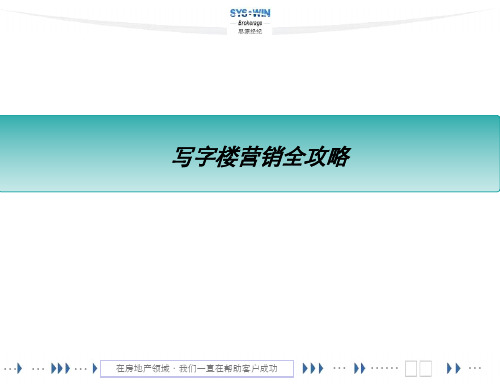Click the second empty square in the footer

point(426,369)
